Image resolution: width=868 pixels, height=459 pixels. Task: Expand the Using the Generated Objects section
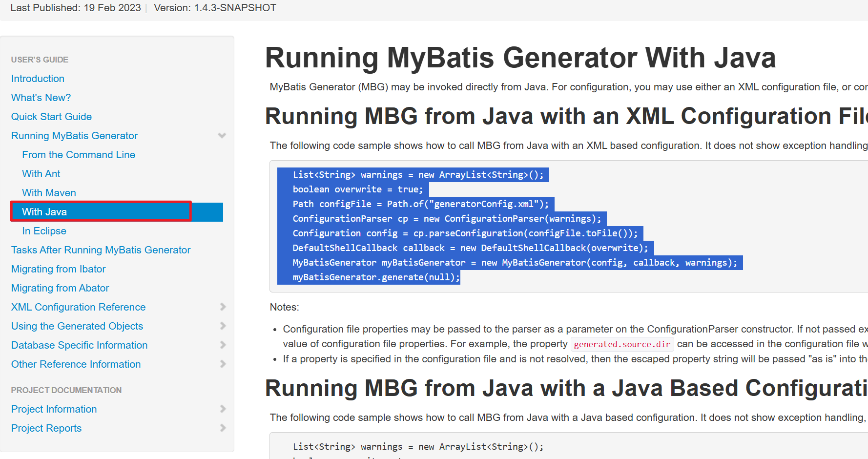(223, 326)
